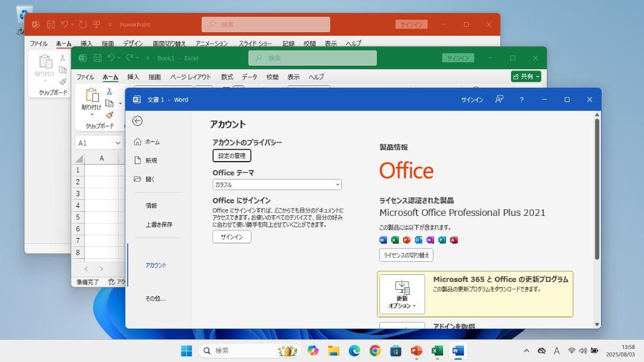Click Excel cut scissors icon
The width and height of the screenshot is (644, 362).
(x=109, y=91)
